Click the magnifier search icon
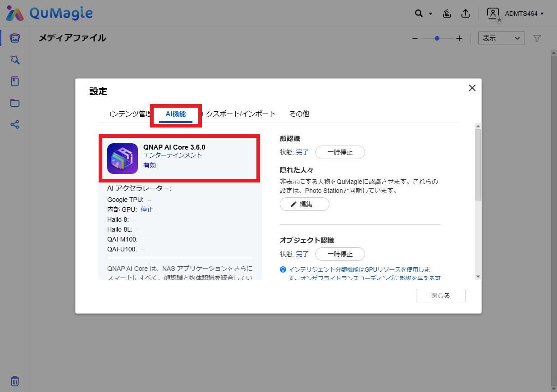 click(x=419, y=14)
